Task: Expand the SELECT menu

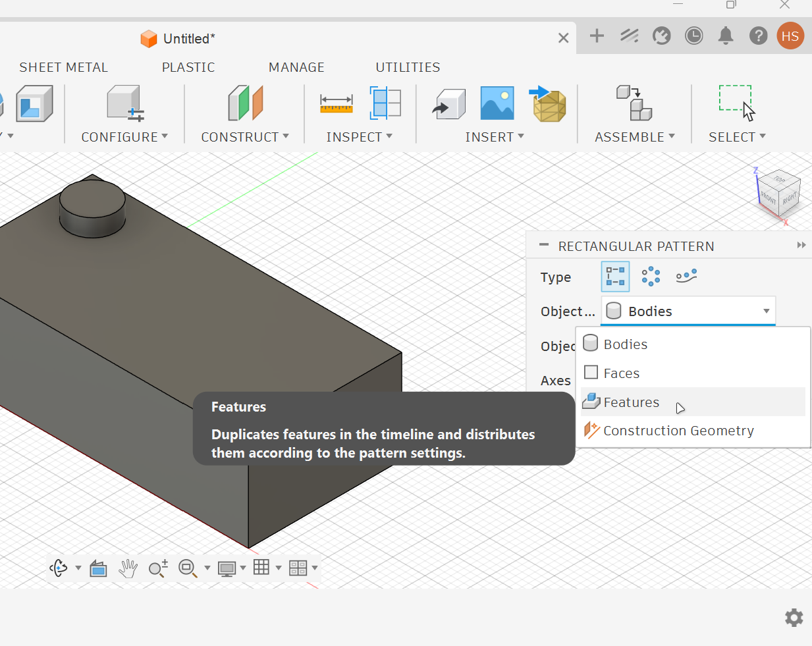Action: tap(737, 137)
